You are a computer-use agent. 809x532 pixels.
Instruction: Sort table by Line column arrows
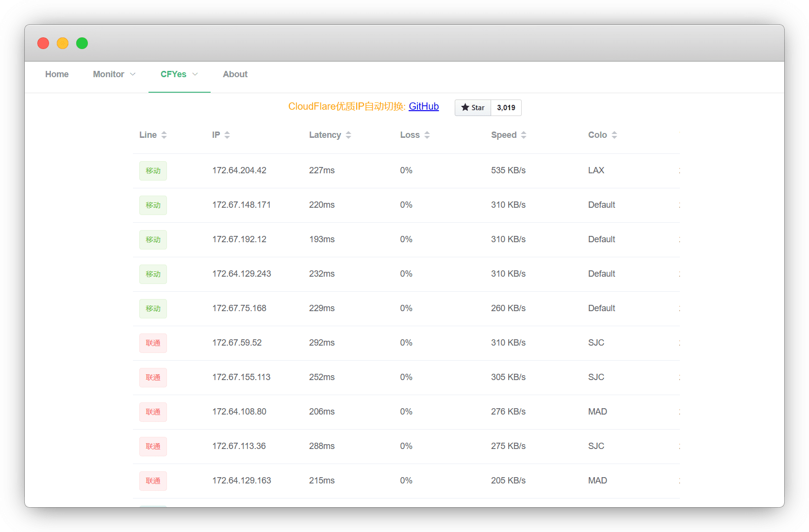pos(164,135)
